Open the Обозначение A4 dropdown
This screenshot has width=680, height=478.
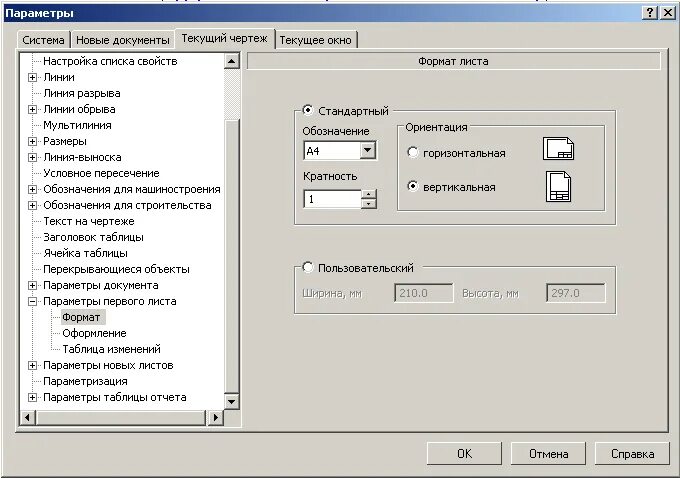tap(368, 151)
